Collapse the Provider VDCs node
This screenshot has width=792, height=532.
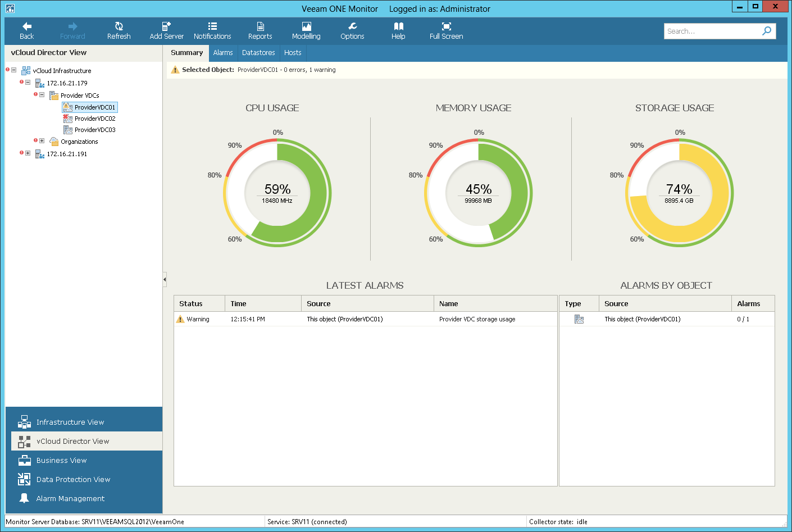click(42, 95)
